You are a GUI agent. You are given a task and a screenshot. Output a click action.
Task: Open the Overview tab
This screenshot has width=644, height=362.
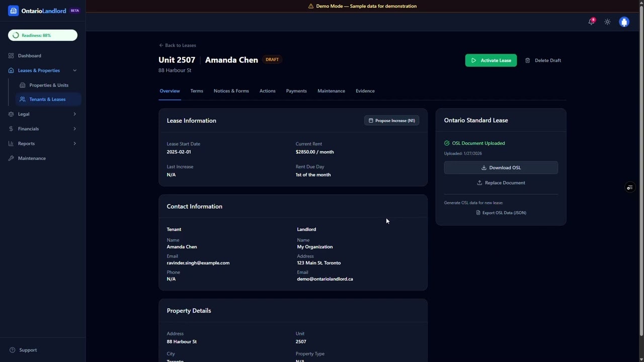point(170,91)
